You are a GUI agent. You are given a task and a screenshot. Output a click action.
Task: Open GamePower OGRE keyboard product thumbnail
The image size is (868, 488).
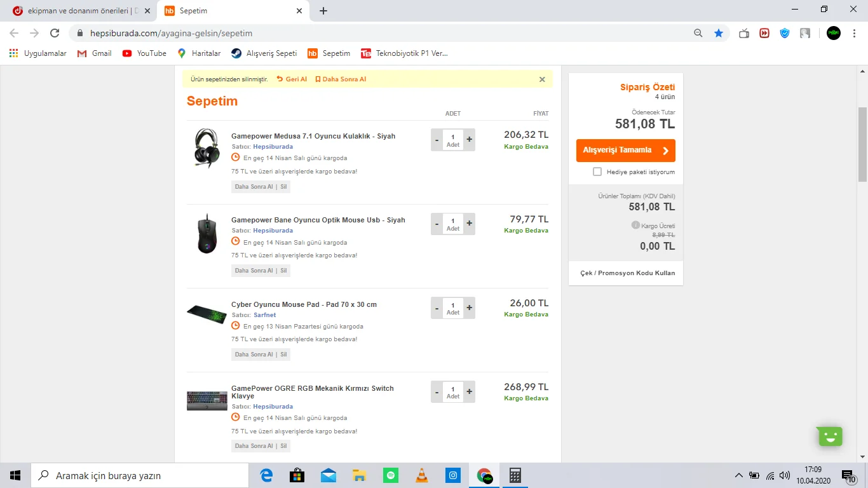coord(207,400)
